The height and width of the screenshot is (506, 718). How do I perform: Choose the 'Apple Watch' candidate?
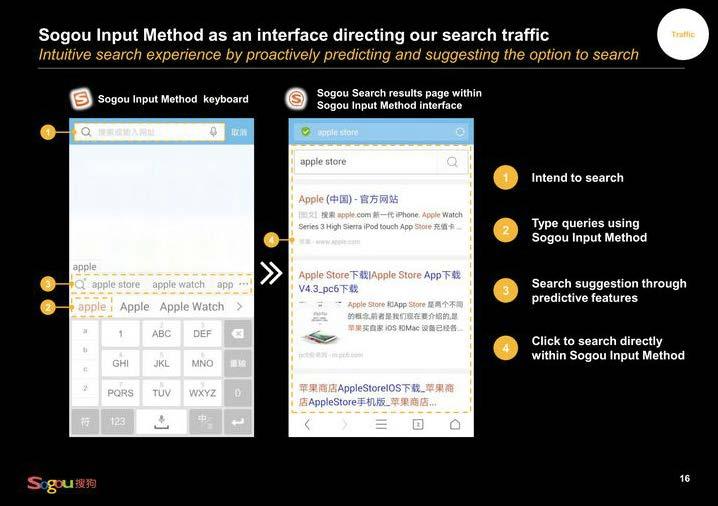tap(192, 307)
